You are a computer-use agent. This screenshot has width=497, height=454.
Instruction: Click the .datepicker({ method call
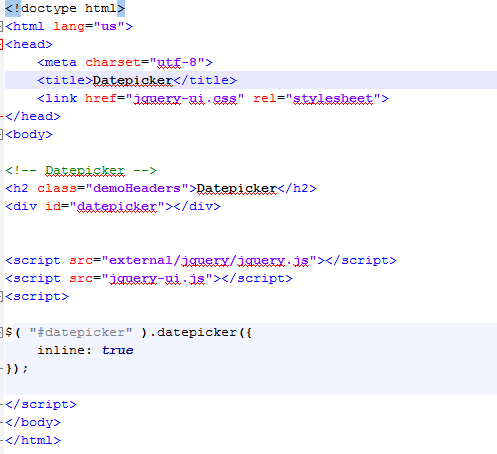201,332
